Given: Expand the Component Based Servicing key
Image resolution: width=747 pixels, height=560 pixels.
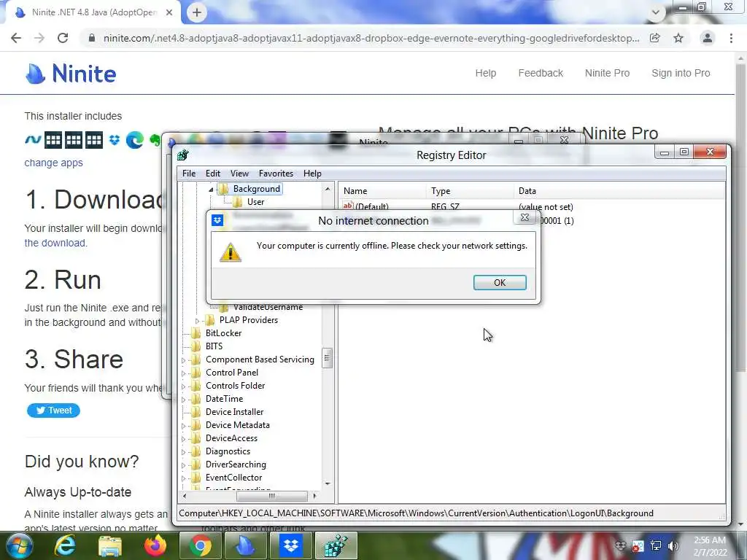Looking at the screenshot, I should [x=183, y=360].
